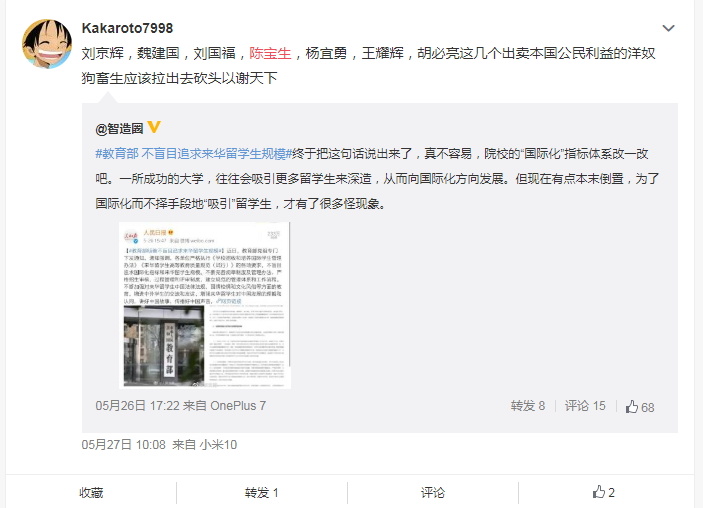Like the quoted post with 68 likes
703x508 pixels.
pyautogui.click(x=640, y=407)
